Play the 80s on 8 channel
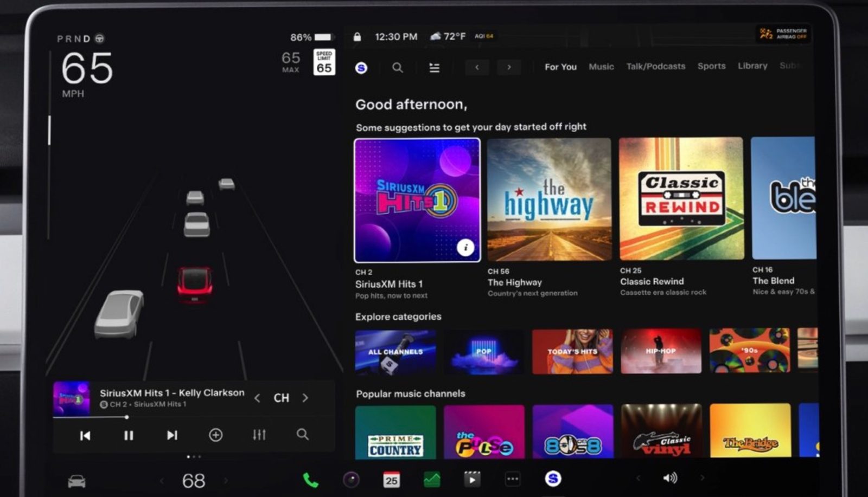 pos(572,431)
